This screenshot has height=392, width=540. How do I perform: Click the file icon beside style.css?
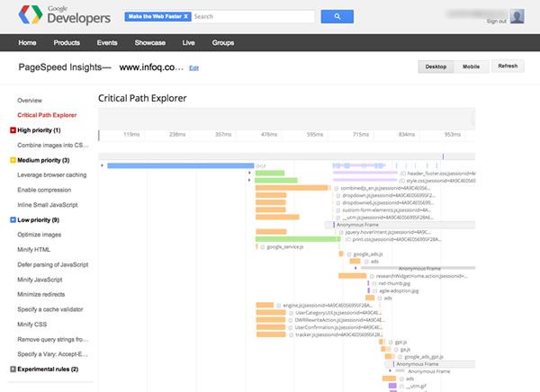[402, 181]
